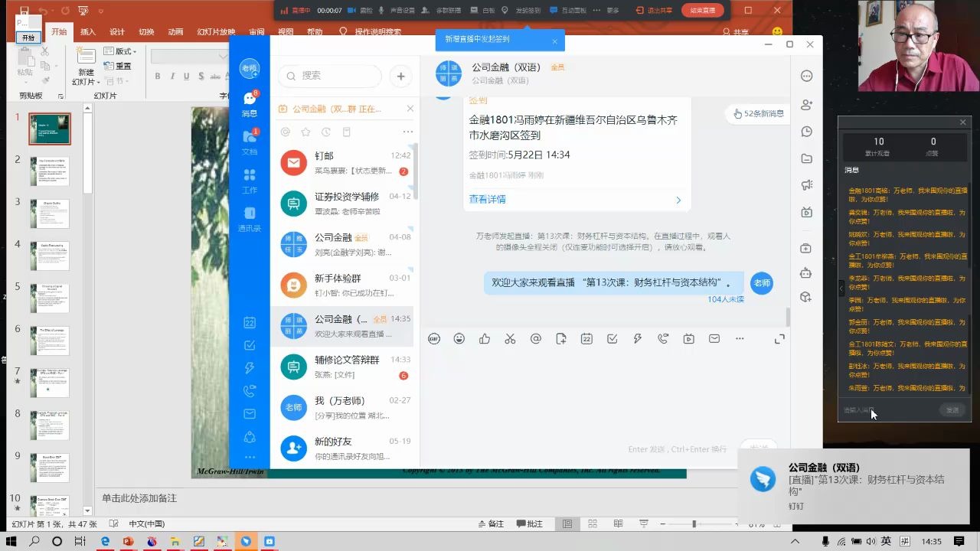Toggle the camera 露脸 in live toolbar

click(x=360, y=11)
